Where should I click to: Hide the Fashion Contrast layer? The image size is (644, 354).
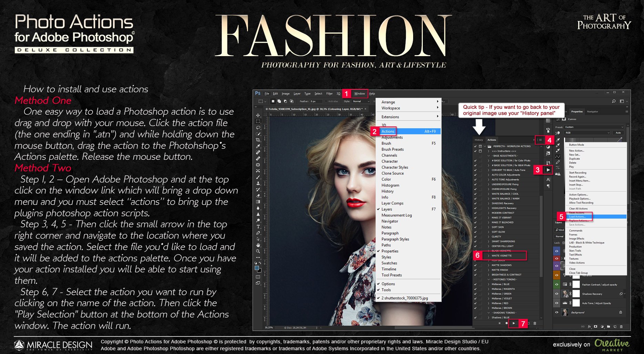pos(556,284)
